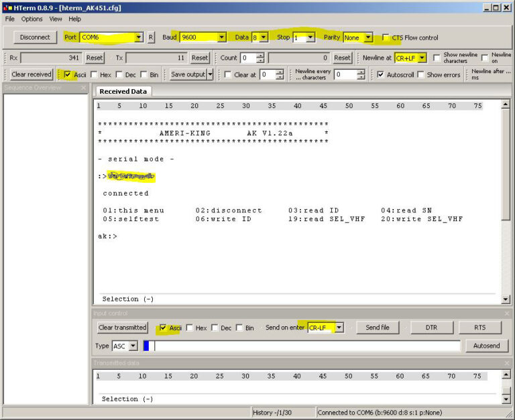
Task: Click the Count value spinner
Action: click(260, 58)
